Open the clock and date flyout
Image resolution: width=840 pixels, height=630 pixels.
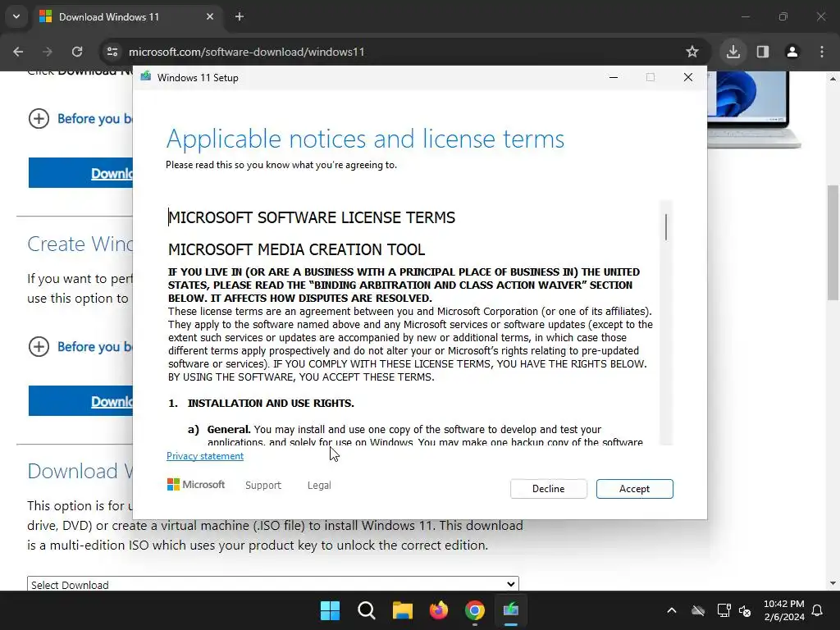tap(783, 610)
